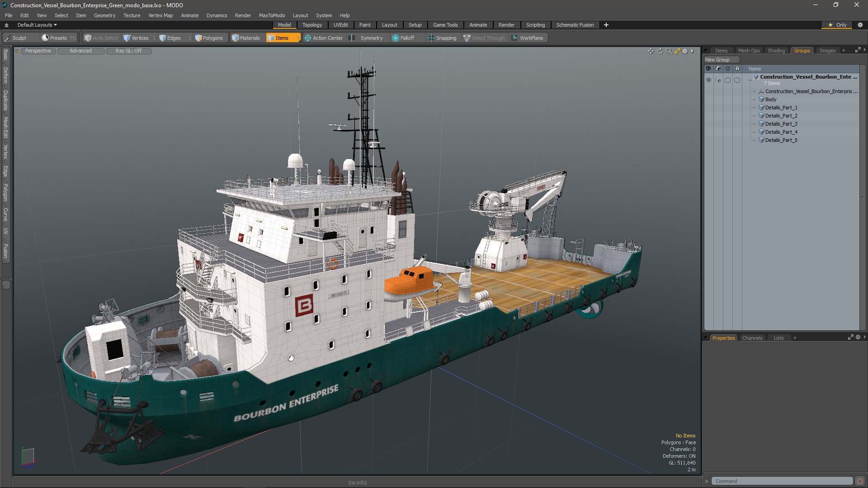868x488 pixels.
Task: Click the Name column header in Groups
Action: (x=755, y=69)
